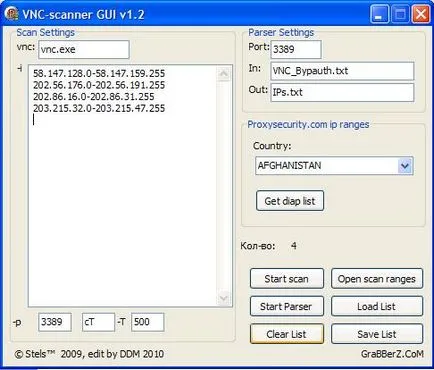Click the In field containing VNC_Bypauth.txt
The image size is (434, 370).
coord(342,71)
